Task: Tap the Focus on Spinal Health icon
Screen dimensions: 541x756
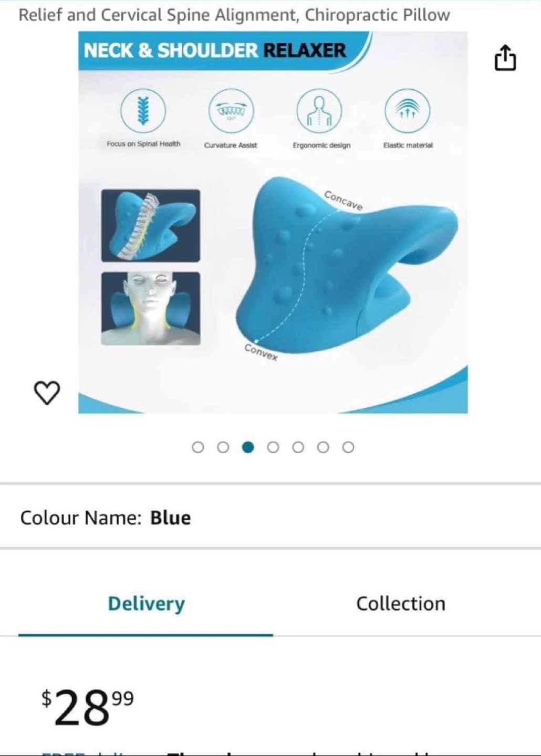Action: 143,111
